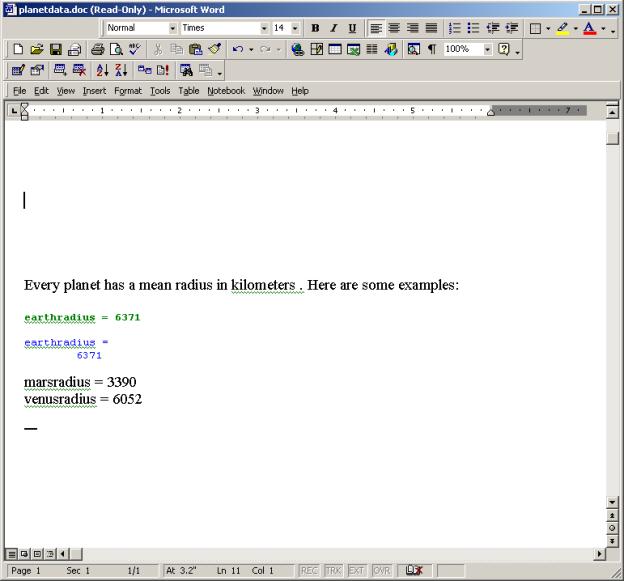
Task: Click the Print icon
Action: pyautogui.click(x=97, y=49)
